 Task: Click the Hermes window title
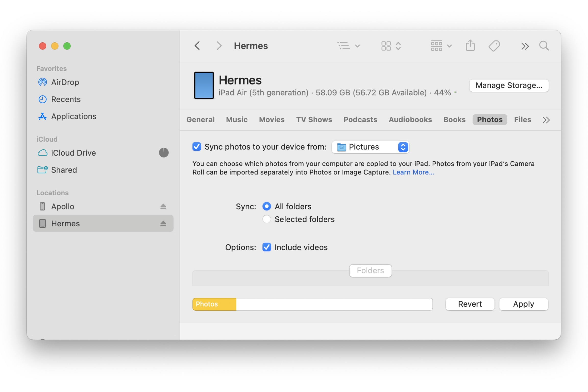pyautogui.click(x=251, y=46)
